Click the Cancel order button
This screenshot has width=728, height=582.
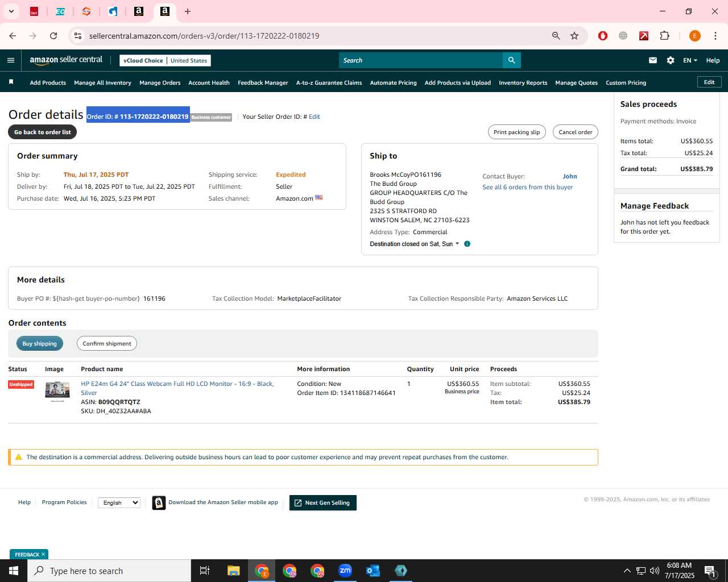tap(575, 132)
